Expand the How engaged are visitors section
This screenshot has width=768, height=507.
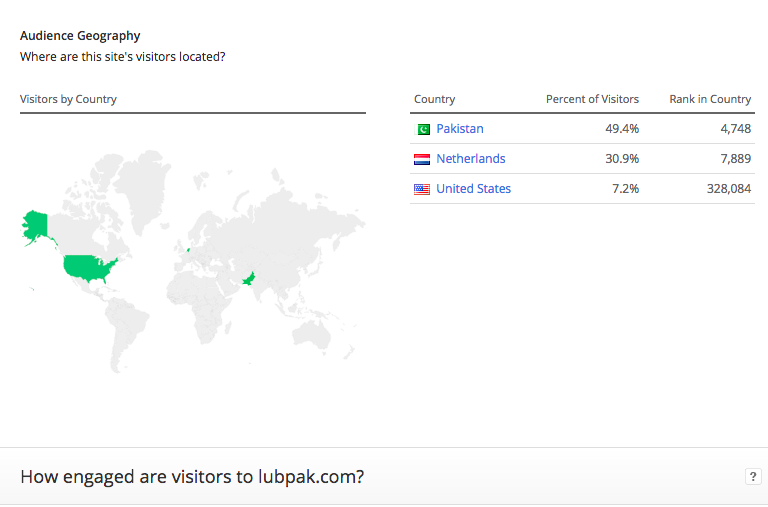point(192,476)
